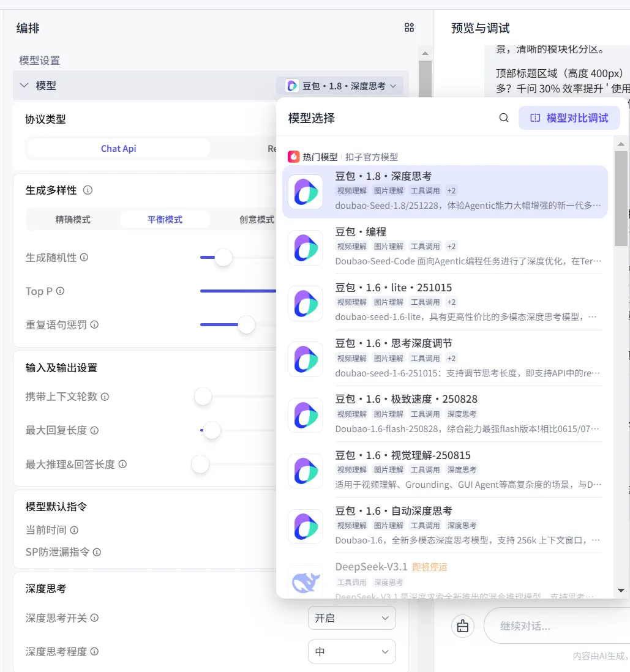The width and height of the screenshot is (630, 672).
Task: Click the 豆包·1.8·深度思考 model logo
Action: click(306, 192)
